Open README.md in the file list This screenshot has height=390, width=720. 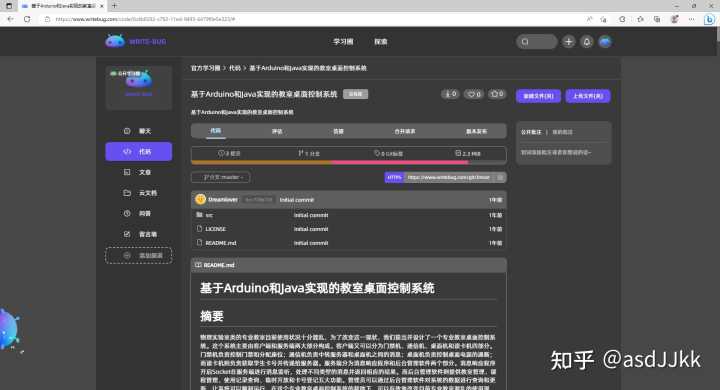coord(220,243)
